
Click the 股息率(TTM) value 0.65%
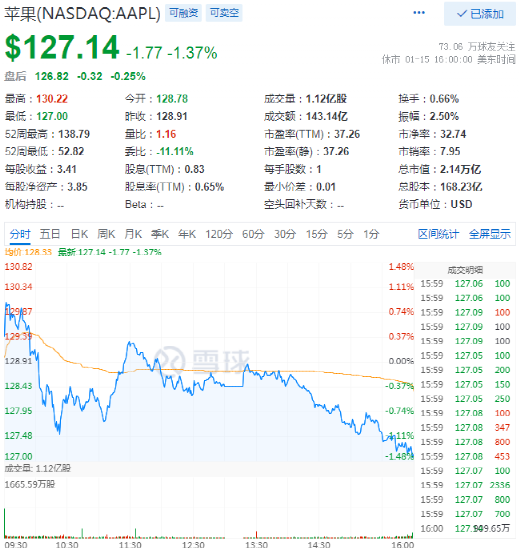(x=209, y=187)
